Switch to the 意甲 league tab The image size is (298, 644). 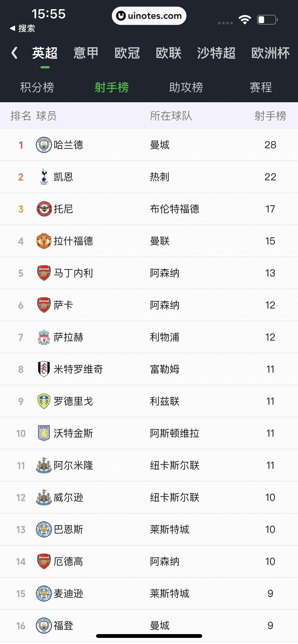(x=86, y=53)
